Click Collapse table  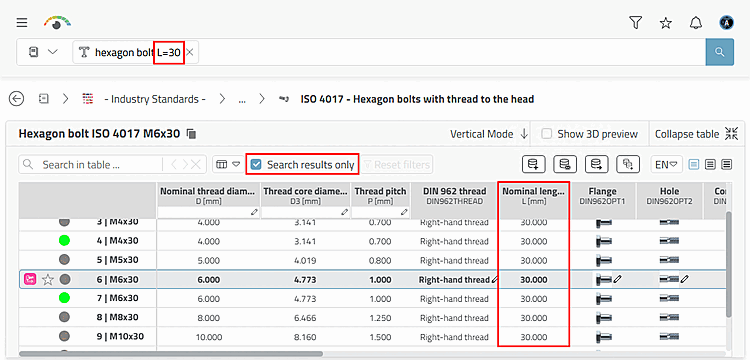[696, 134]
